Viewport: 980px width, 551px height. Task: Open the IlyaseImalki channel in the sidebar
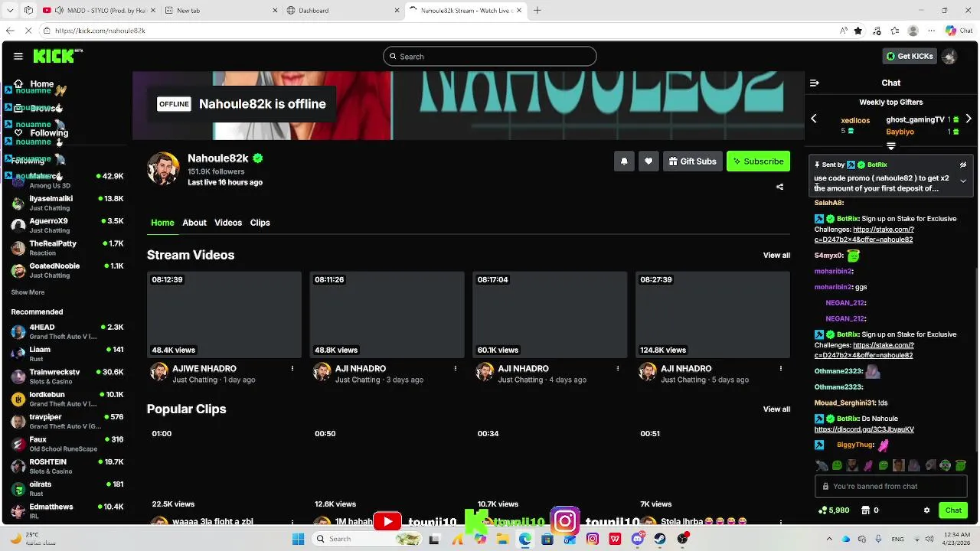pos(67,203)
